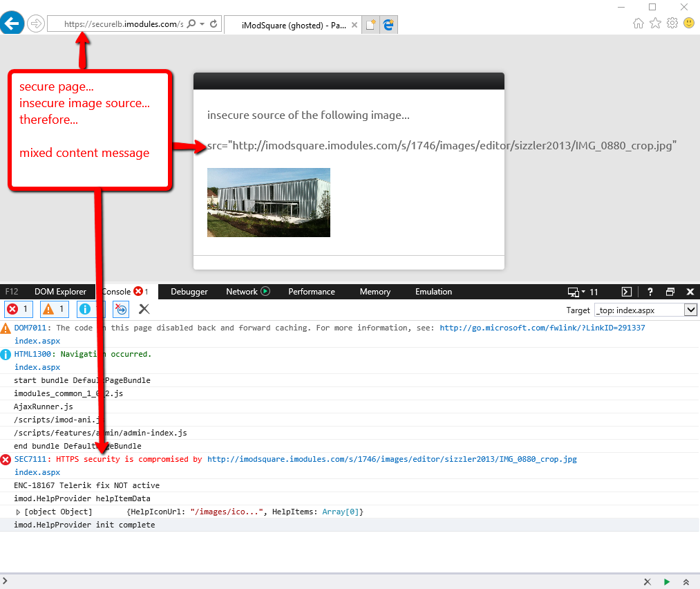
Task: Expand the address bar search dropdown arrow
Action: [x=202, y=24]
